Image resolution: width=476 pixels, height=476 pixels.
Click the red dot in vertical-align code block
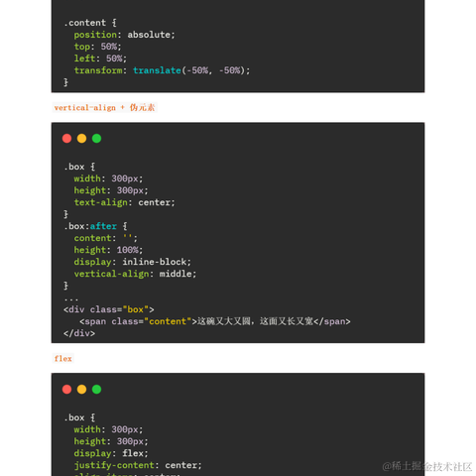pos(66,138)
